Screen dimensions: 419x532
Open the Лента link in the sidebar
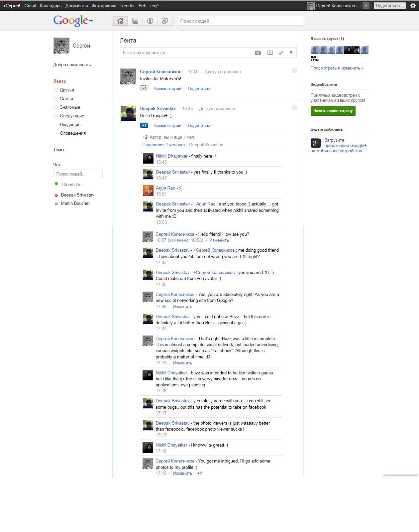click(59, 81)
